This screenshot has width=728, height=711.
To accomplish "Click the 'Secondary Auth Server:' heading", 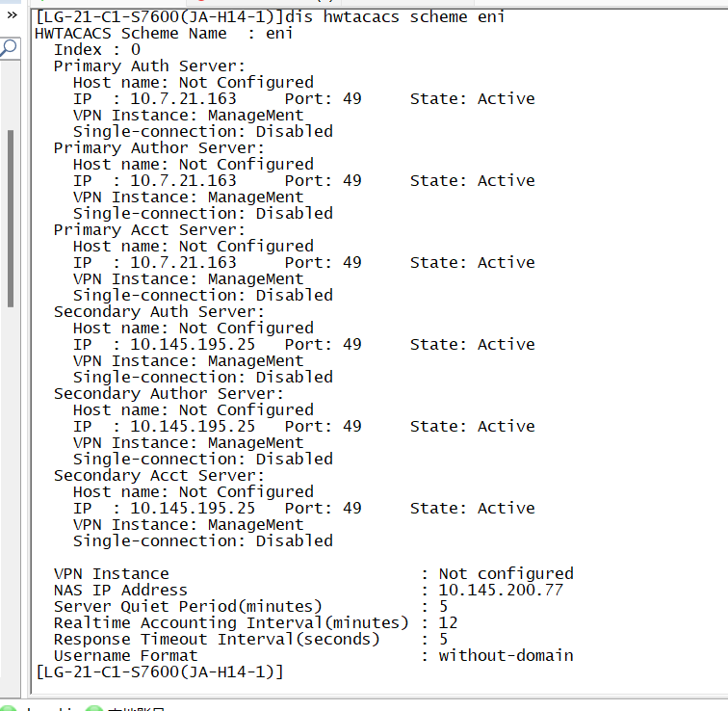I will (x=159, y=312).
